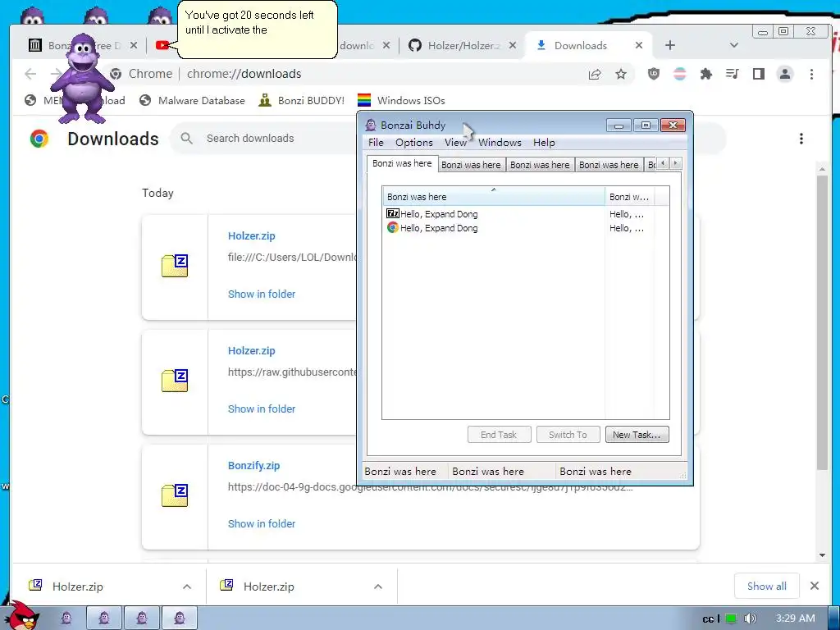Screen dimensions: 840x630
Task: Click the Show desktop strip beside the clock
Action: (x=834, y=619)
